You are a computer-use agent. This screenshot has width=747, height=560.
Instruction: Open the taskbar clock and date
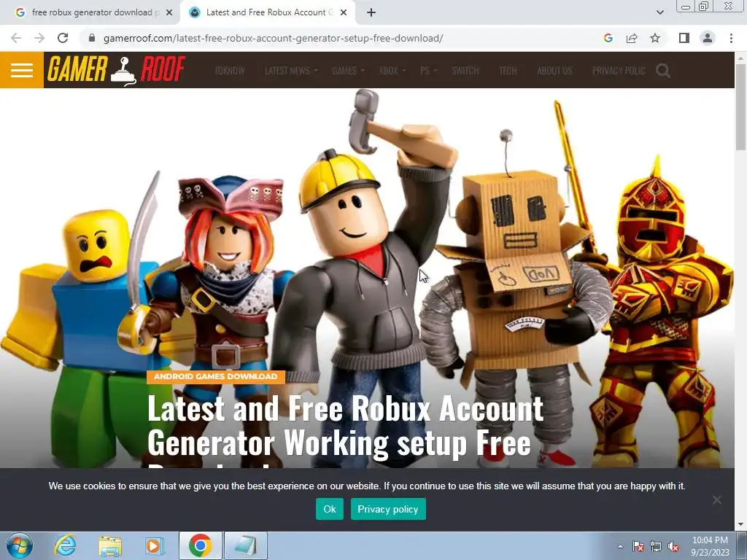point(710,546)
